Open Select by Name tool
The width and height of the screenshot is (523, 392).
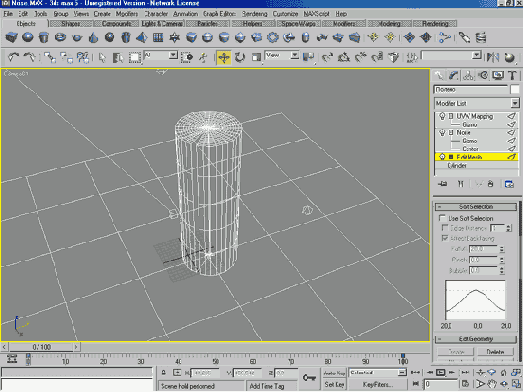(118, 57)
